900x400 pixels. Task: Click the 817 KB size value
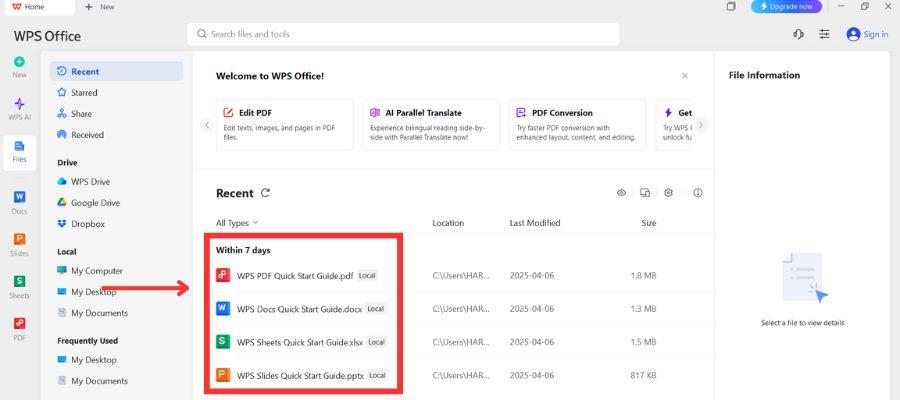(642, 375)
